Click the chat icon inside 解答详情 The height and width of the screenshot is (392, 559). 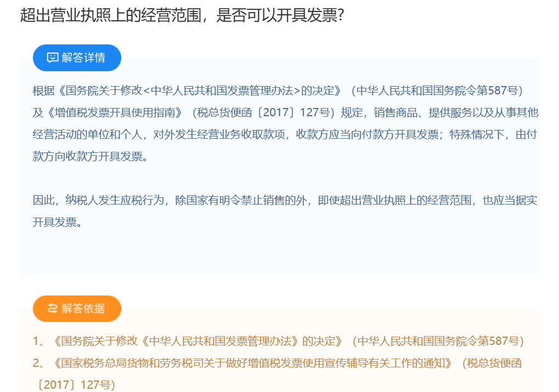53,58
